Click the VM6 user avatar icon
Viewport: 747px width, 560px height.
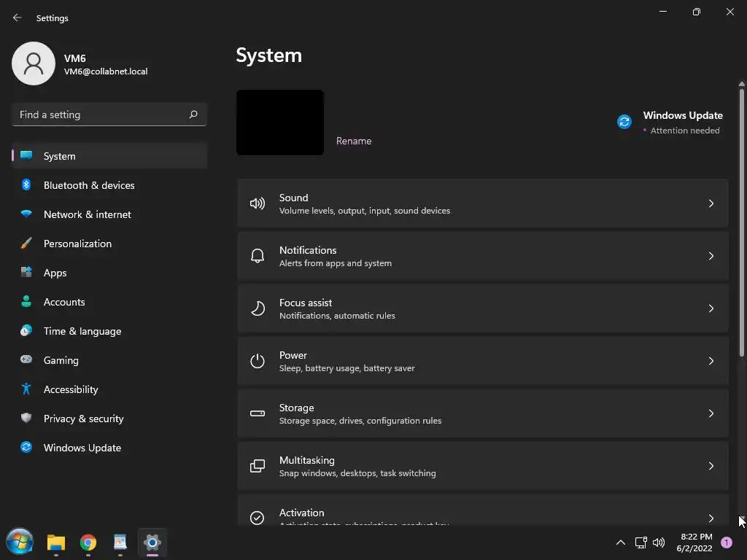(34, 63)
